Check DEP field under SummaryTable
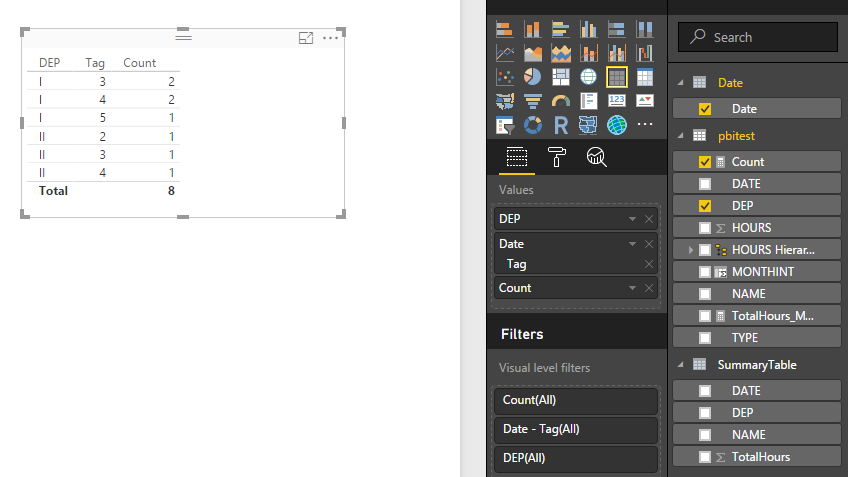The image size is (848, 477). [705, 413]
